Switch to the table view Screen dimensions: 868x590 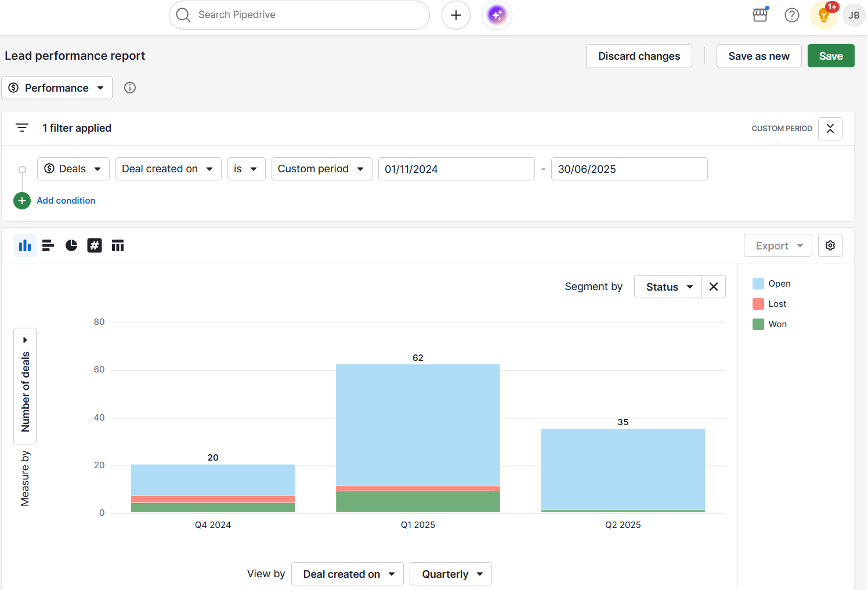click(118, 245)
